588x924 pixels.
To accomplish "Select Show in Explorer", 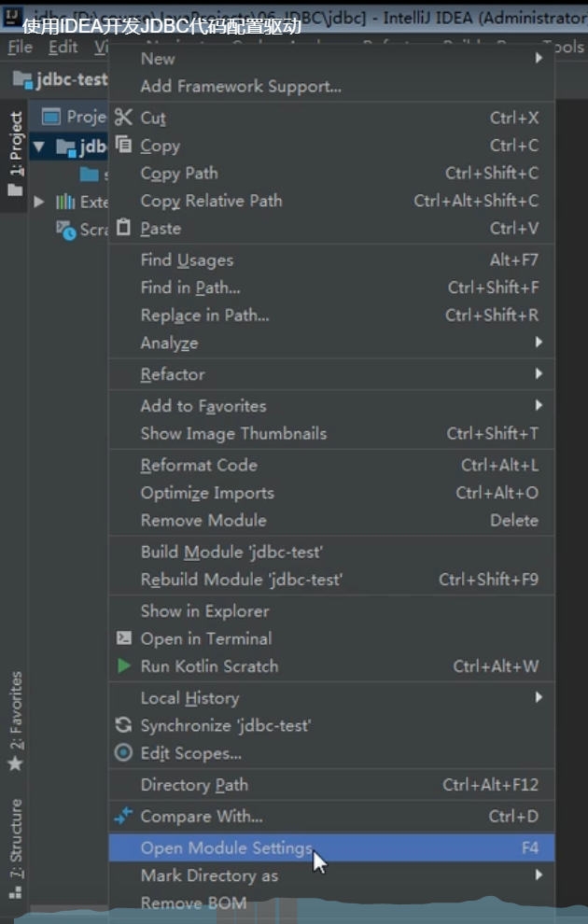I will point(331,610).
